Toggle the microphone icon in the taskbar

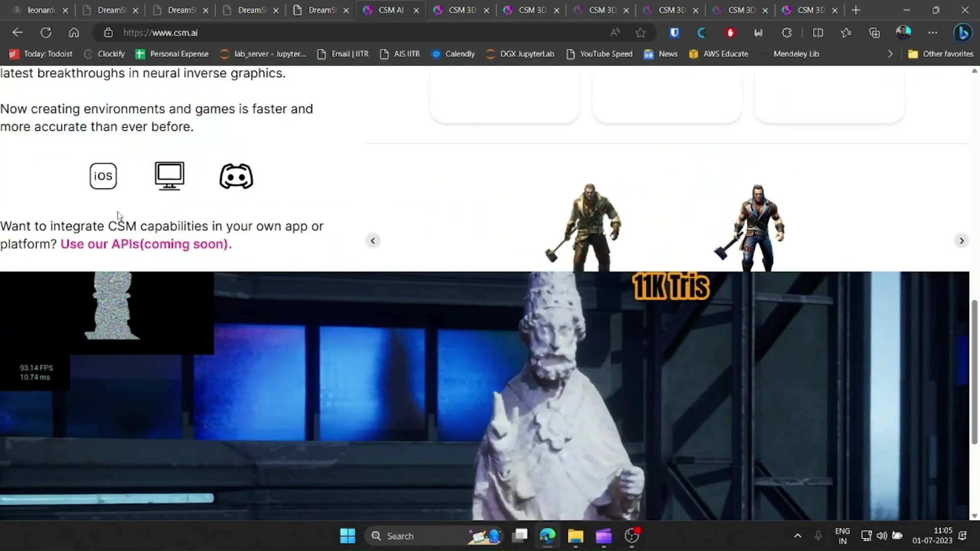[x=818, y=536]
